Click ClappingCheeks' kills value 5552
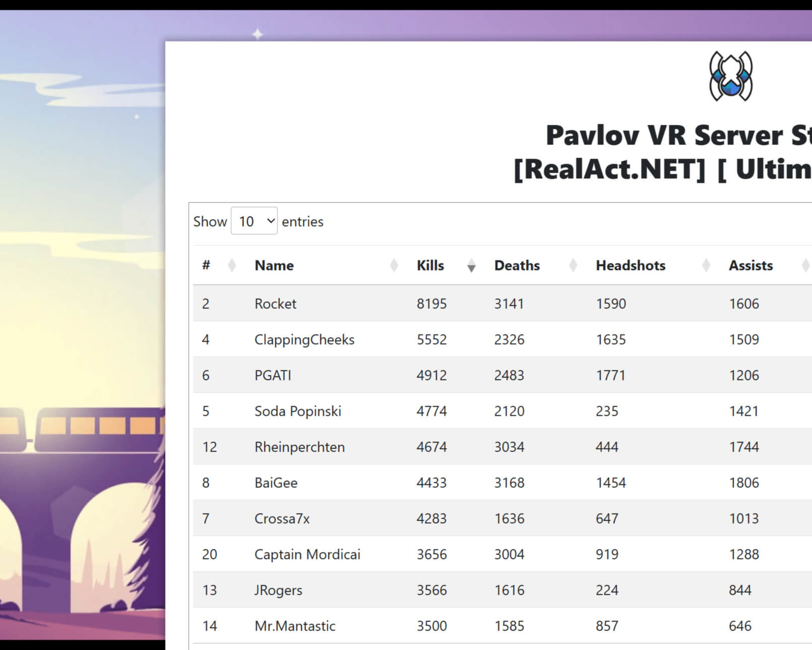Image resolution: width=812 pixels, height=650 pixels. 431,339
